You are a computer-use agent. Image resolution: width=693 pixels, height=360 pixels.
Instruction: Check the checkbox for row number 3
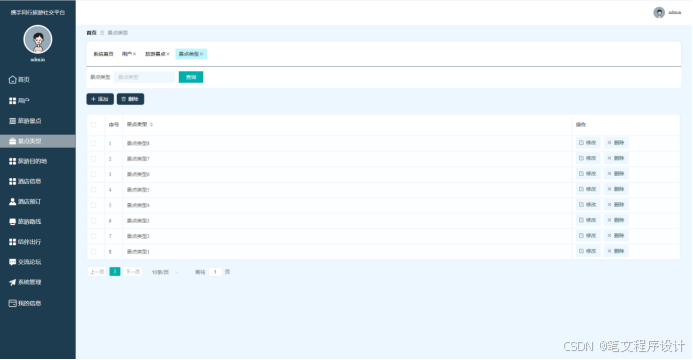(x=93, y=174)
